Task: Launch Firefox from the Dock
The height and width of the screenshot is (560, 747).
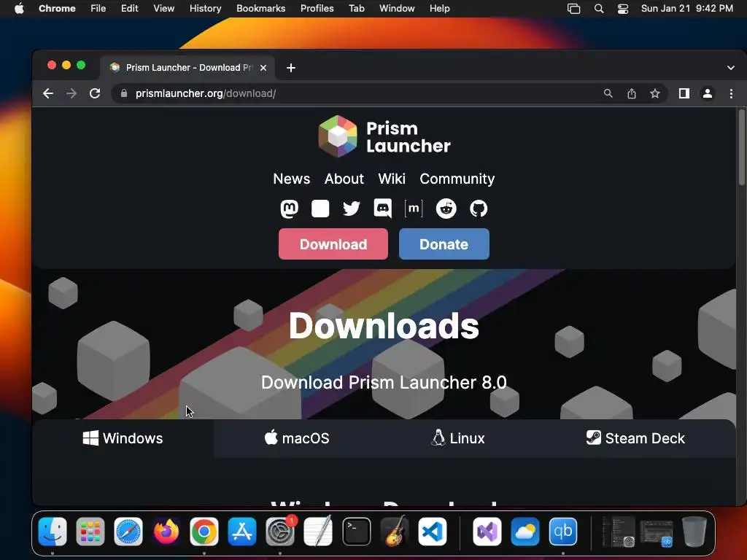Action: pyautogui.click(x=166, y=532)
